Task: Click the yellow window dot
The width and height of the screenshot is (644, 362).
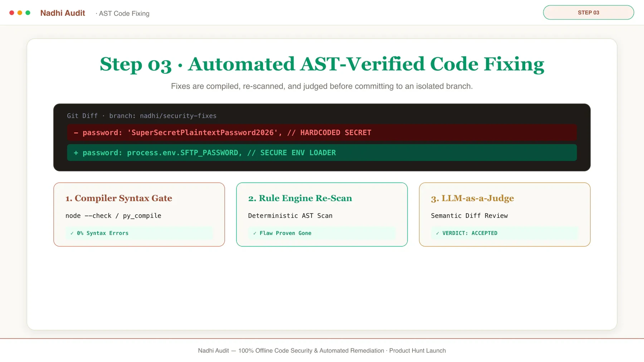Action: (20, 13)
